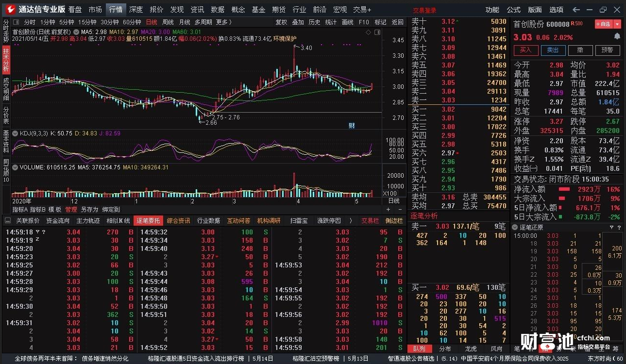Select the 龙虎 tab
The width and height of the screenshot is (626, 364).
[471, 348]
